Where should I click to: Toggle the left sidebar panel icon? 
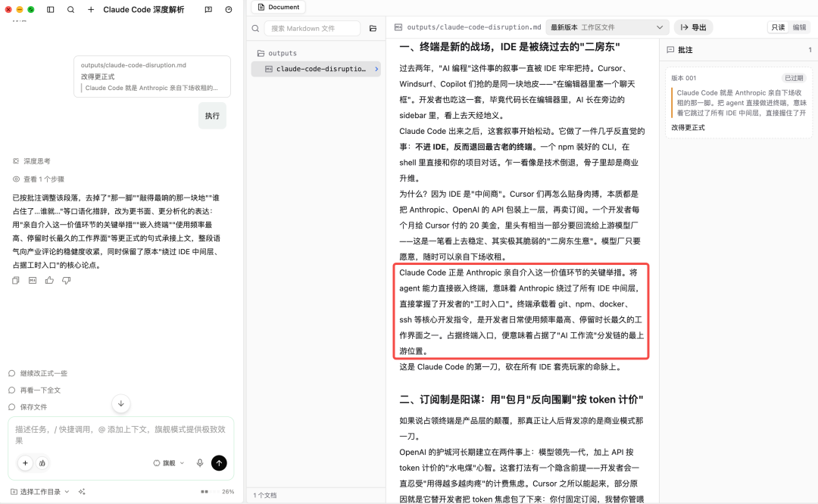(x=51, y=9)
